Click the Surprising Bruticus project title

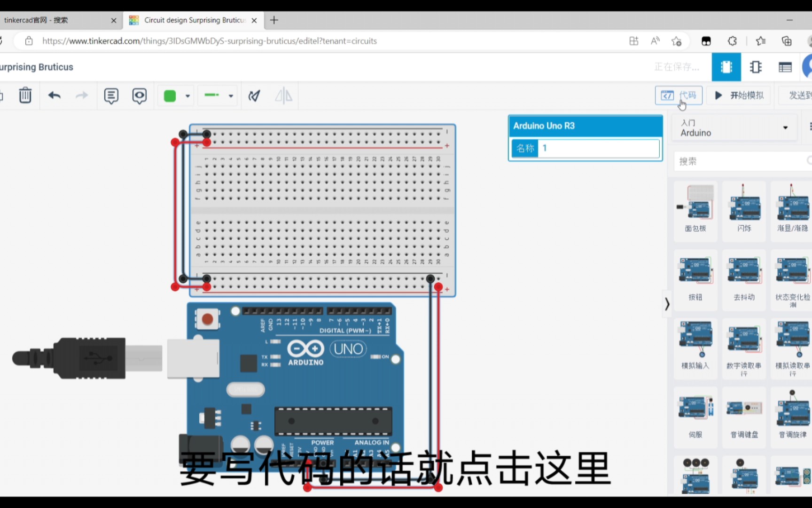point(37,67)
